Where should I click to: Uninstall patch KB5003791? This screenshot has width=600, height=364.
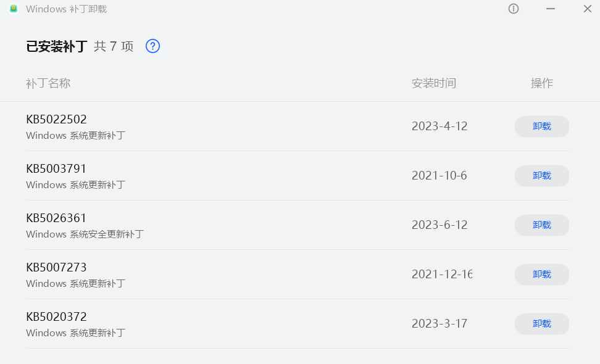pos(541,176)
